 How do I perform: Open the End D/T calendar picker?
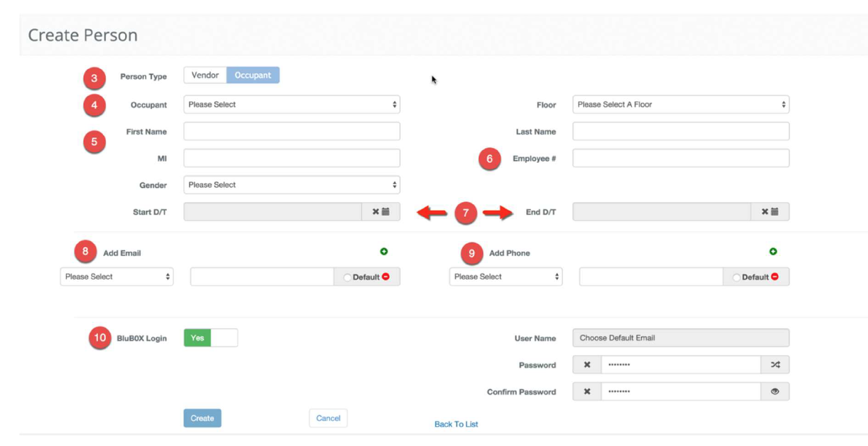click(774, 212)
